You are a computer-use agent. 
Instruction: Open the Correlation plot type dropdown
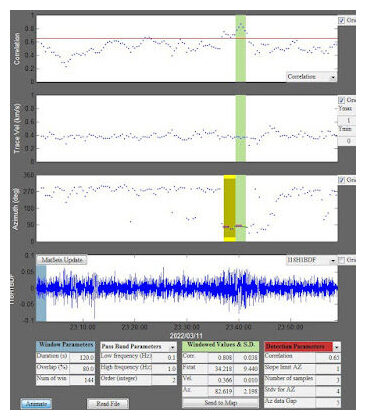coord(311,77)
